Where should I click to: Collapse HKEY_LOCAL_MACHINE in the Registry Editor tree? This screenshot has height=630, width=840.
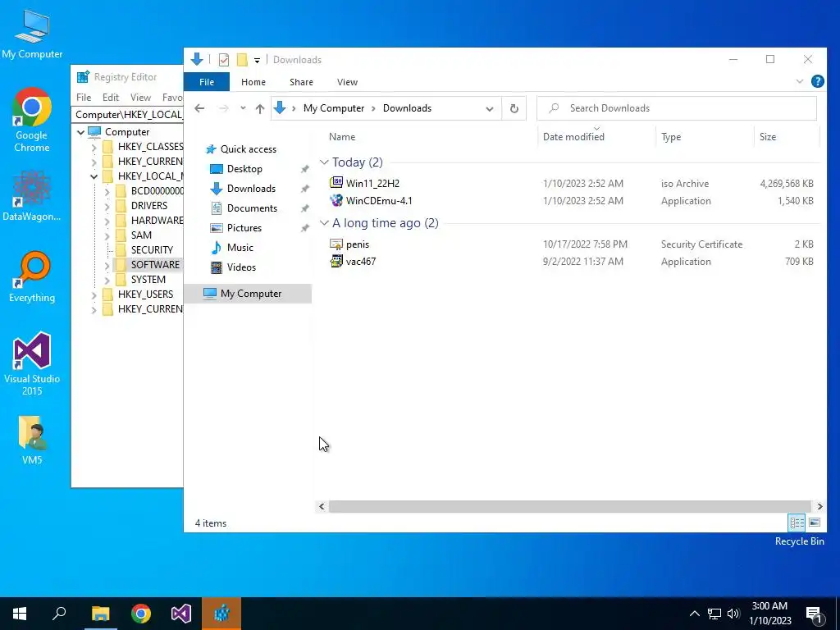pyautogui.click(x=94, y=176)
